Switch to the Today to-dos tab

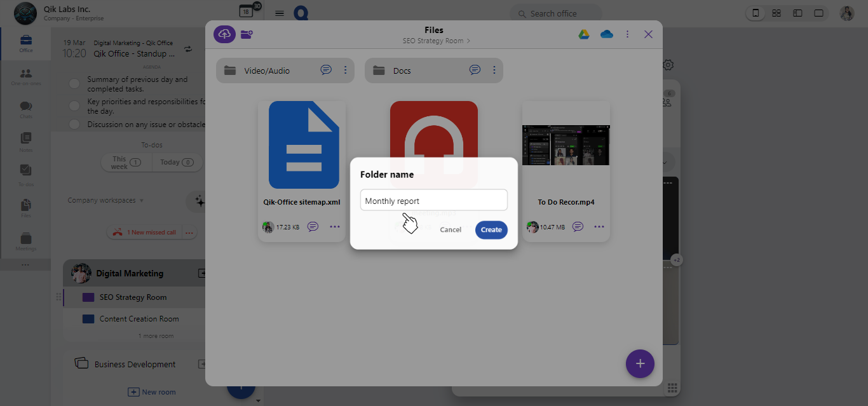pos(177,162)
